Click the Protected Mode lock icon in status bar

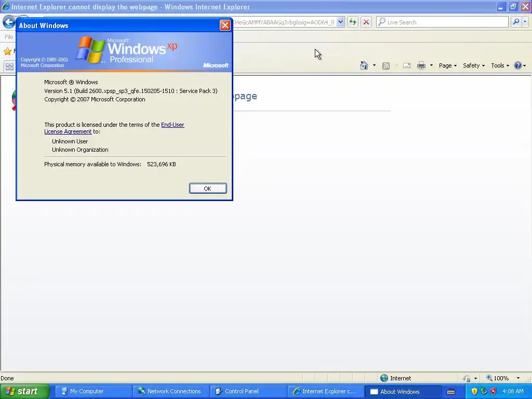coord(467,378)
